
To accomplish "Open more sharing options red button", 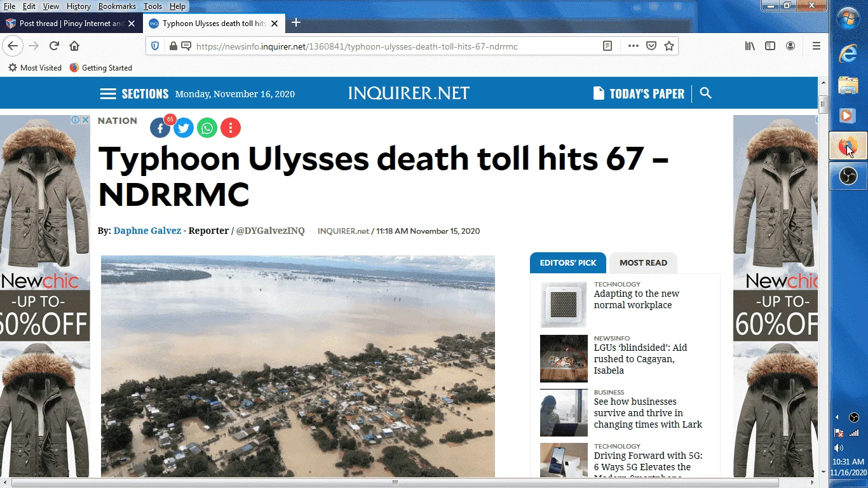I will pos(231,128).
